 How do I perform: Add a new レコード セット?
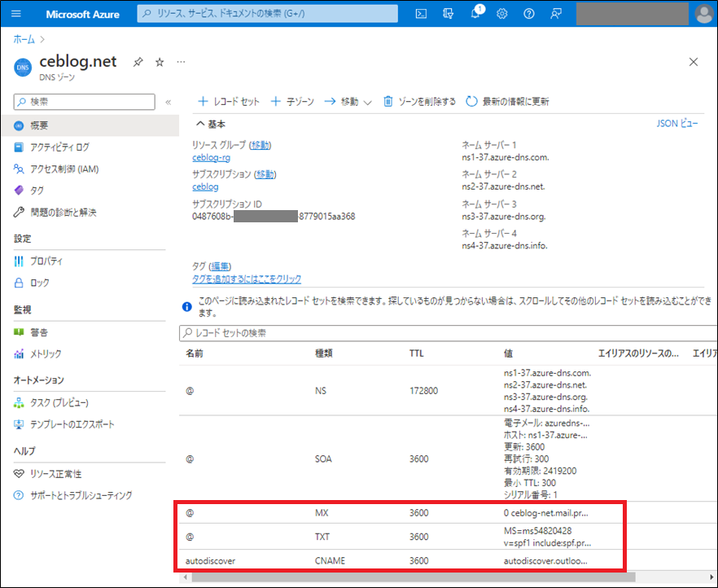[229, 102]
